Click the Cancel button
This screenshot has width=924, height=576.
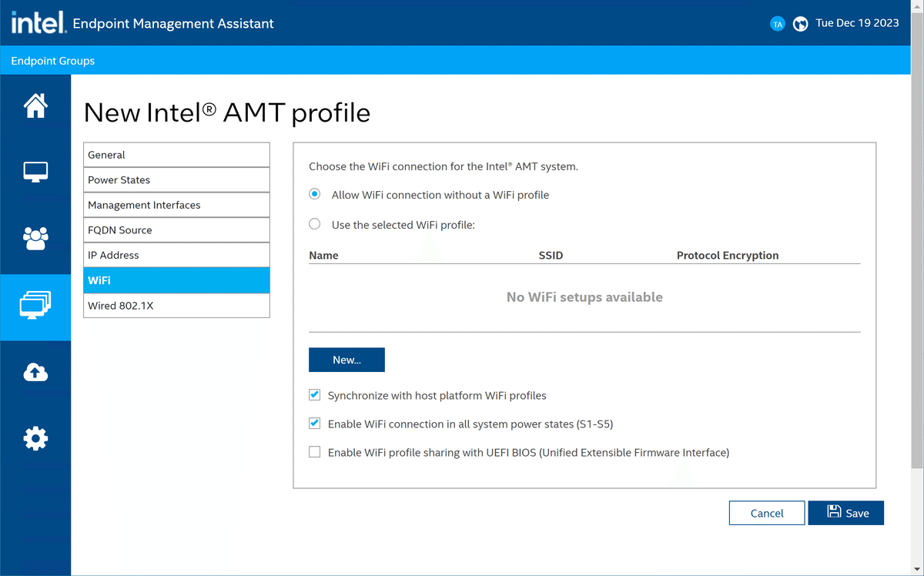point(767,513)
